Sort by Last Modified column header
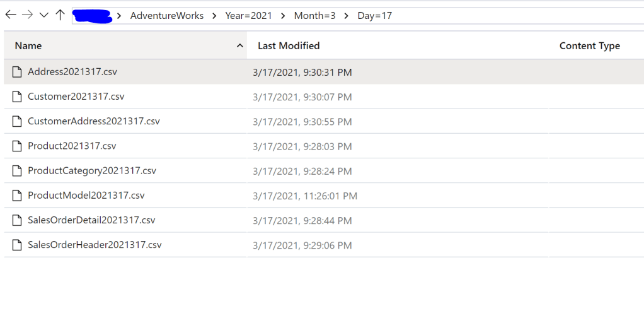 [289, 45]
